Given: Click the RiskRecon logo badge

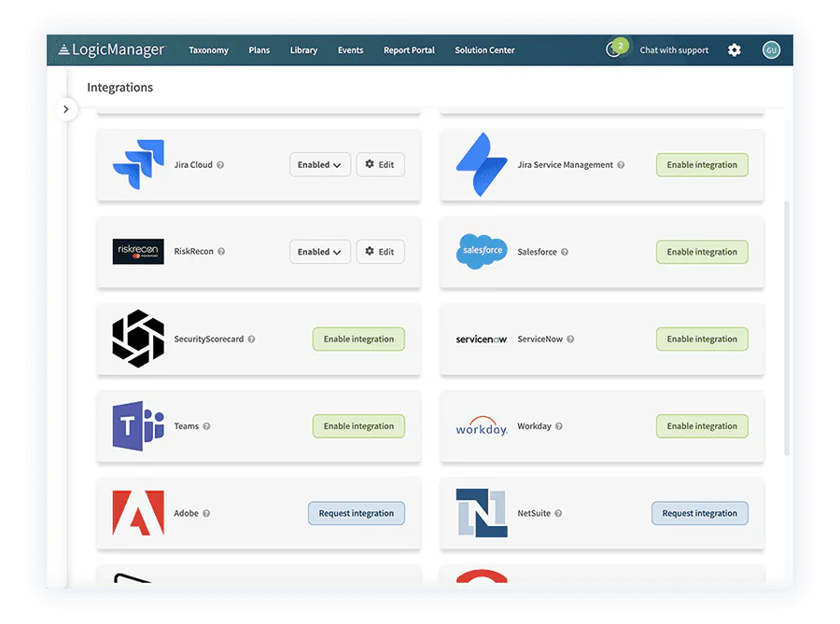Looking at the screenshot, I should [137, 251].
